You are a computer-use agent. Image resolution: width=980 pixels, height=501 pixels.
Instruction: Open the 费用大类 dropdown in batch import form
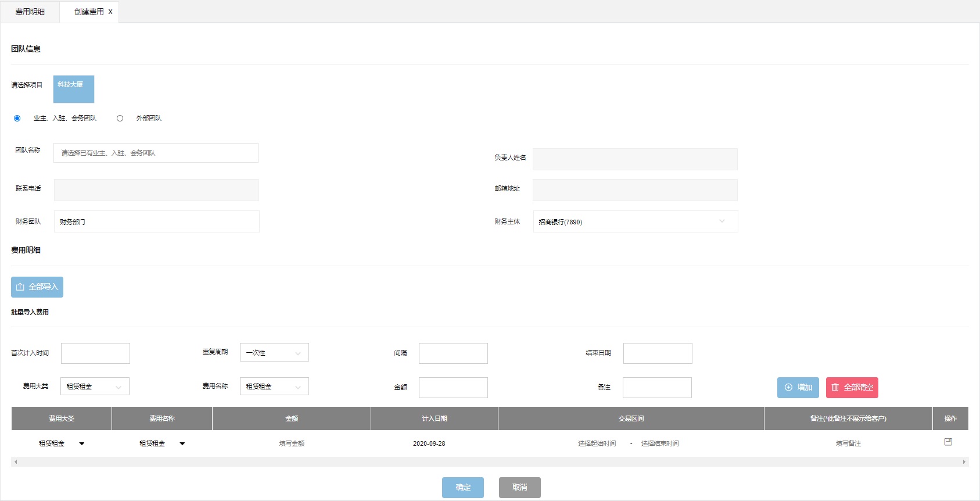pos(95,387)
